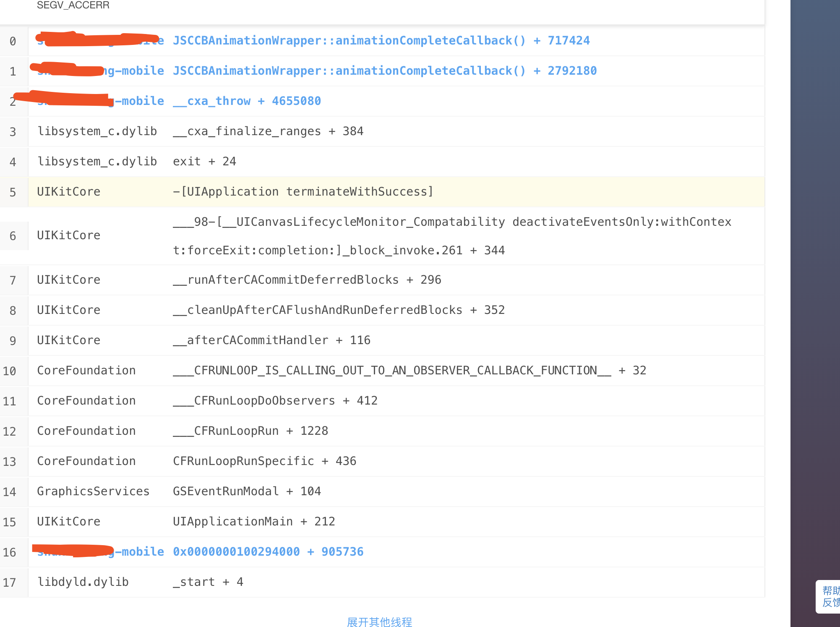Select the __CFRunLoopRun + 1228 frame

[x=250, y=431]
